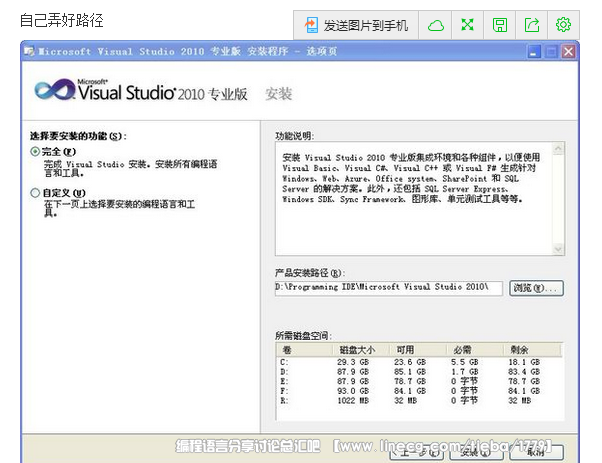Click the 1.7 GB required value
602x463 pixels.
pos(465,372)
